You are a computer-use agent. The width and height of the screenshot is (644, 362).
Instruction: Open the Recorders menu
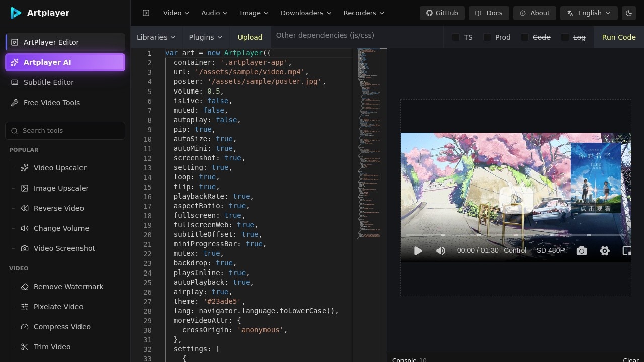coord(364,13)
